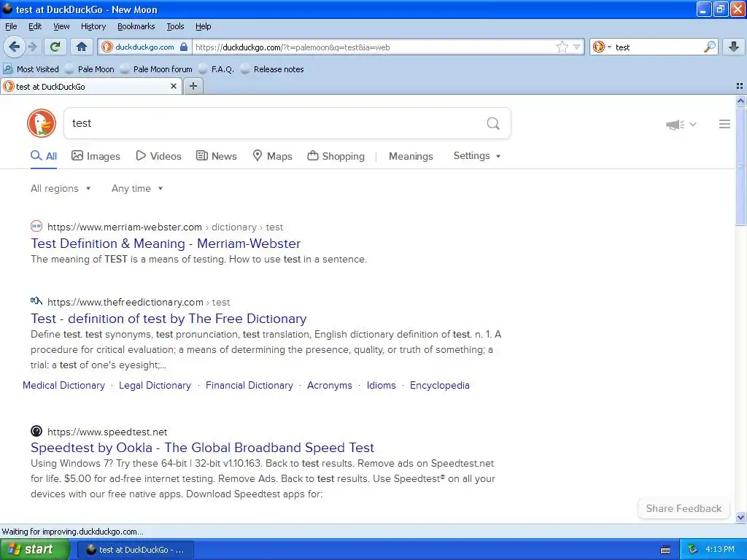Image resolution: width=747 pixels, height=560 pixels.
Task: Open the Legal Dictionary sublink
Action: tap(155, 385)
